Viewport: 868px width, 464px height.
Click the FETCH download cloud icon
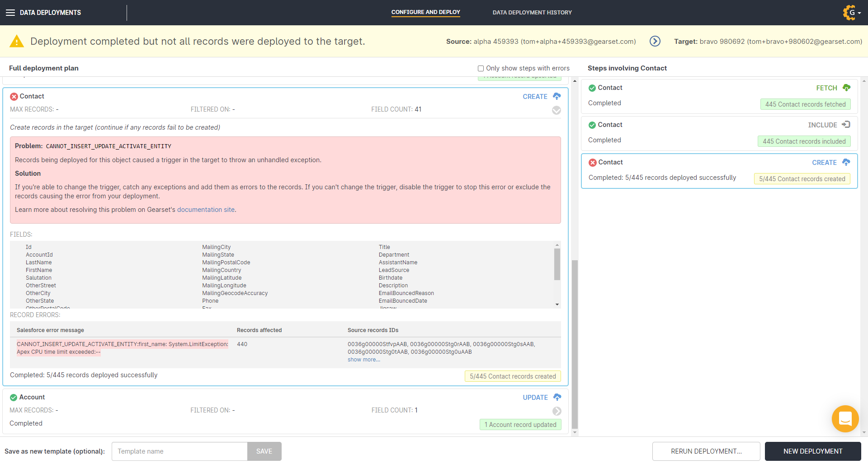pos(846,88)
